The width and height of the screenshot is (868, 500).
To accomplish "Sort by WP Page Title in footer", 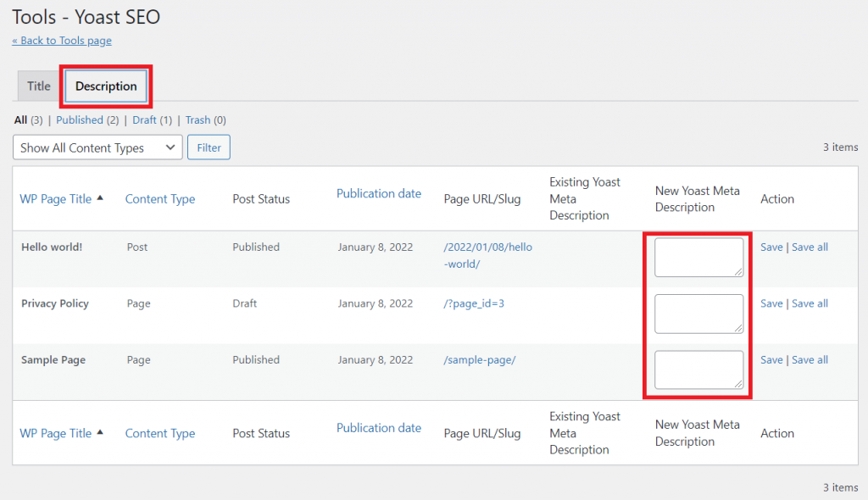I will tap(55, 434).
